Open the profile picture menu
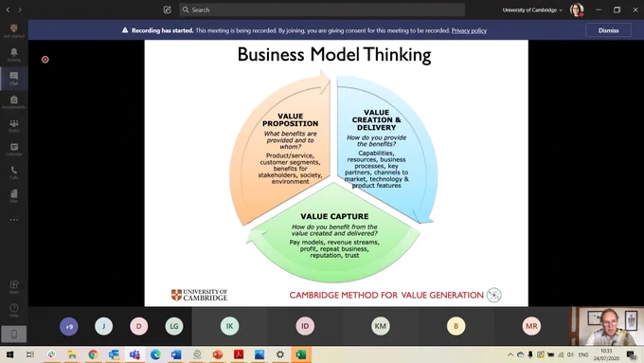The width and height of the screenshot is (644, 363). (x=577, y=9)
